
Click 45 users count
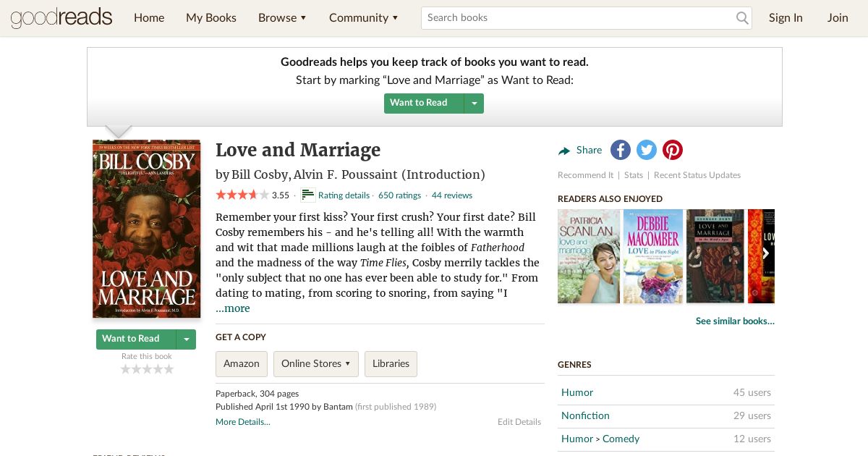click(752, 392)
